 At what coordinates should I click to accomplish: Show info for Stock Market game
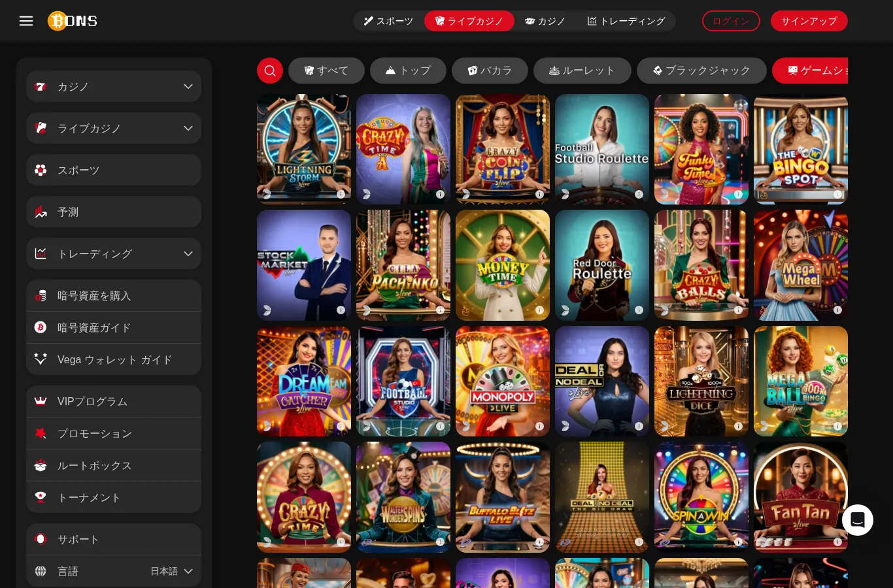341,310
